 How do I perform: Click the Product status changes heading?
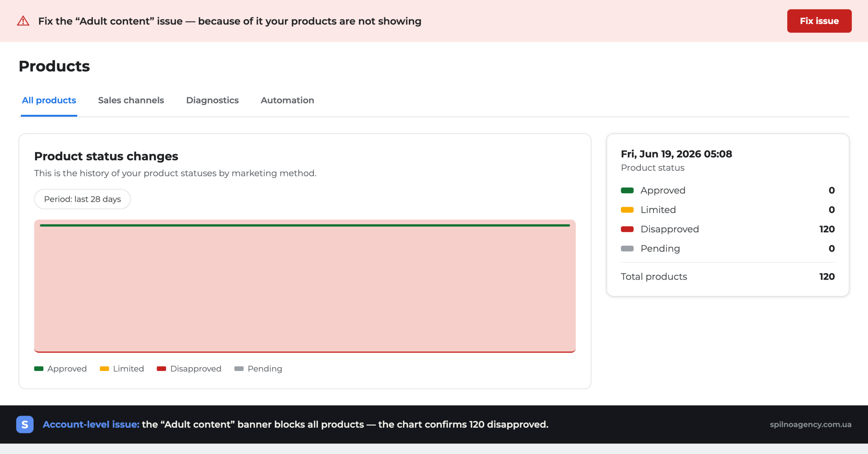point(106,156)
